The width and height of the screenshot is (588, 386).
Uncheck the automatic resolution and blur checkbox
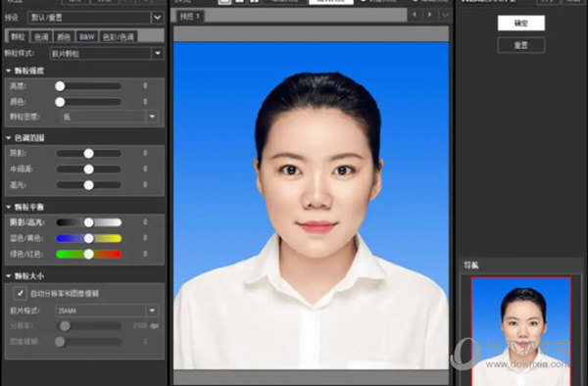coord(20,294)
